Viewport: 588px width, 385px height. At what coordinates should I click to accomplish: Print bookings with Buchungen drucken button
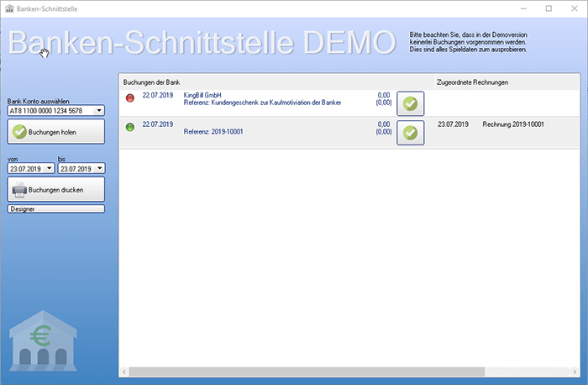pos(56,189)
